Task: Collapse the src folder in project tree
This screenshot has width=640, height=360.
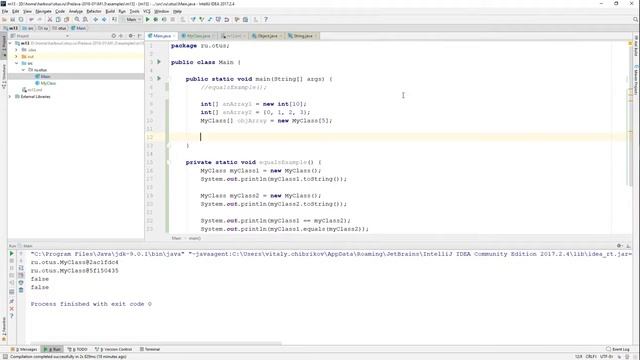Action: [17, 63]
